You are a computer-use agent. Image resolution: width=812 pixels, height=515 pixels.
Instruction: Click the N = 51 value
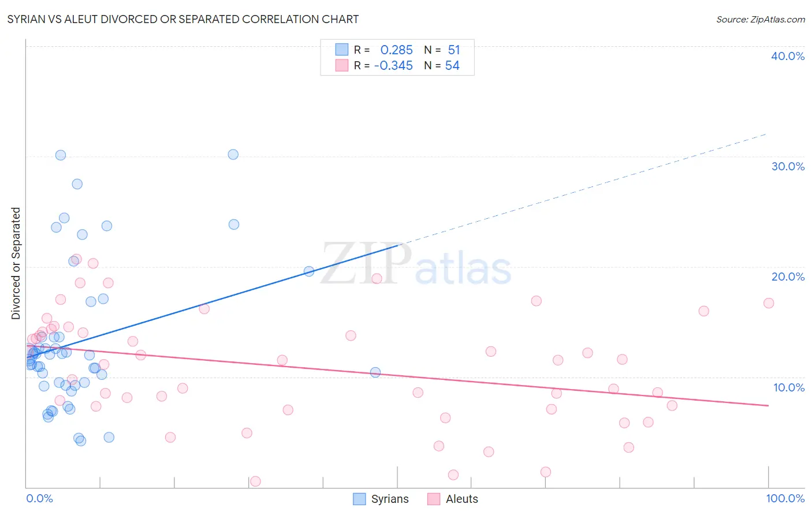tap(442, 50)
